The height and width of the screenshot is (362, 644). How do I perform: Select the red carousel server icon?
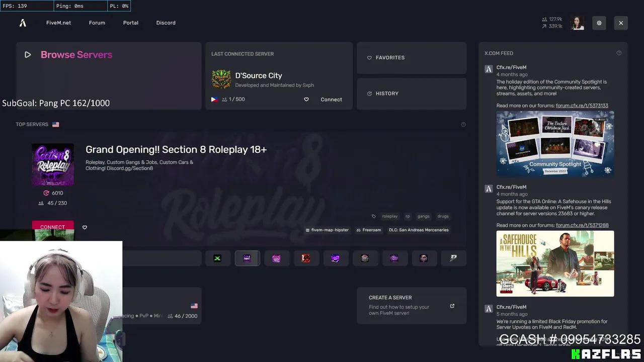[x=306, y=258]
